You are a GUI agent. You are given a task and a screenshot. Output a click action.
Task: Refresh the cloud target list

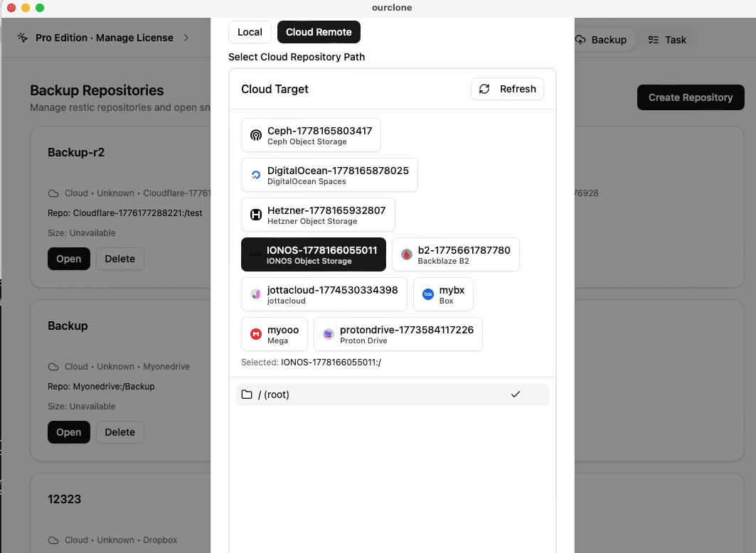click(507, 89)
